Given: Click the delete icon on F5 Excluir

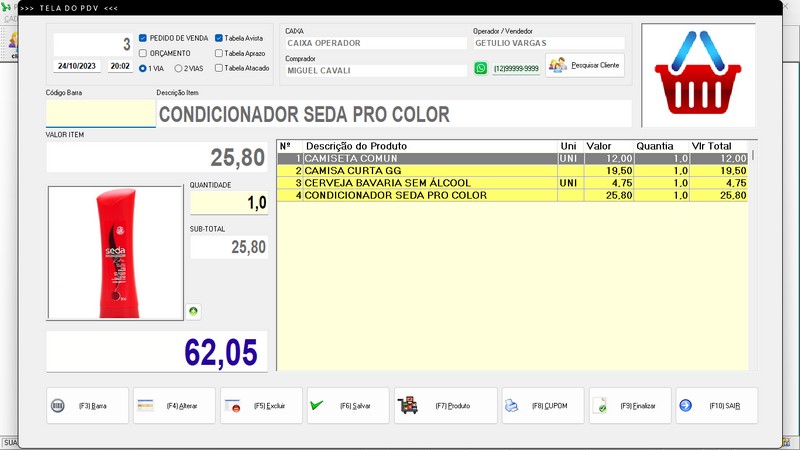Looking at the screenshot, I should pos(233,406).
